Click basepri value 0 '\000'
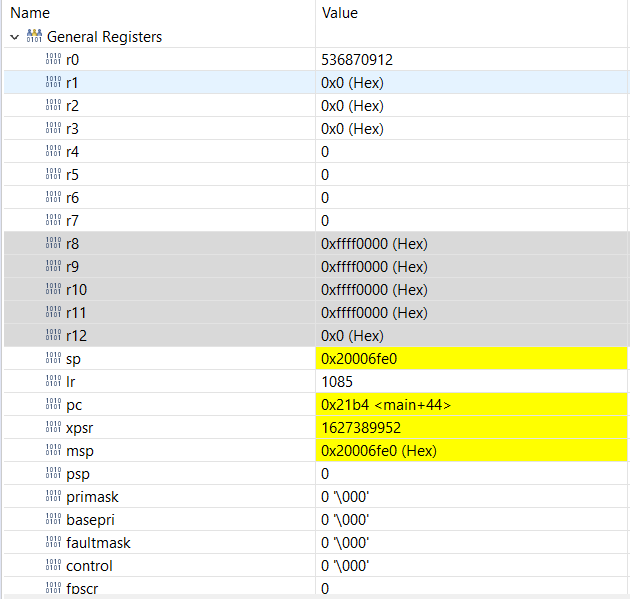The height and width of the screenshot is (599, 630). click(x=345, y=520)
